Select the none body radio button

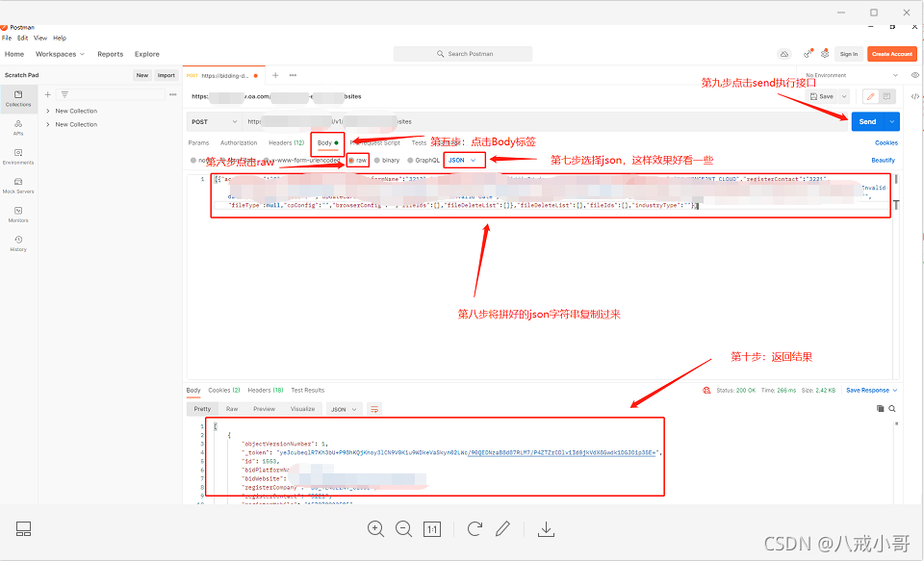[193, 161]
